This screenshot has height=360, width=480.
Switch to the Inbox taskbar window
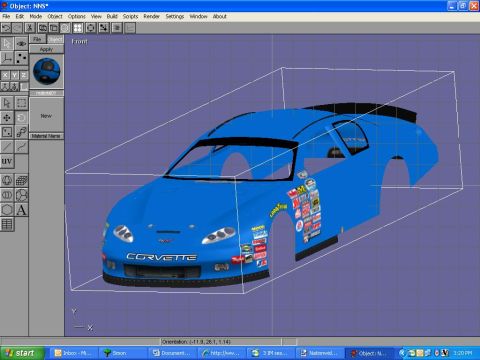73,353
